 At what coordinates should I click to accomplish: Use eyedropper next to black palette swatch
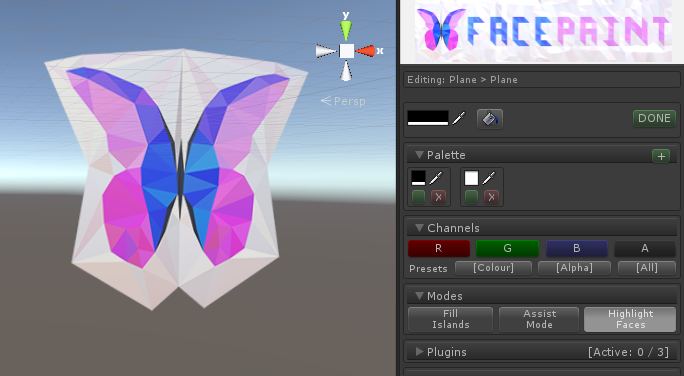(436, 178)
